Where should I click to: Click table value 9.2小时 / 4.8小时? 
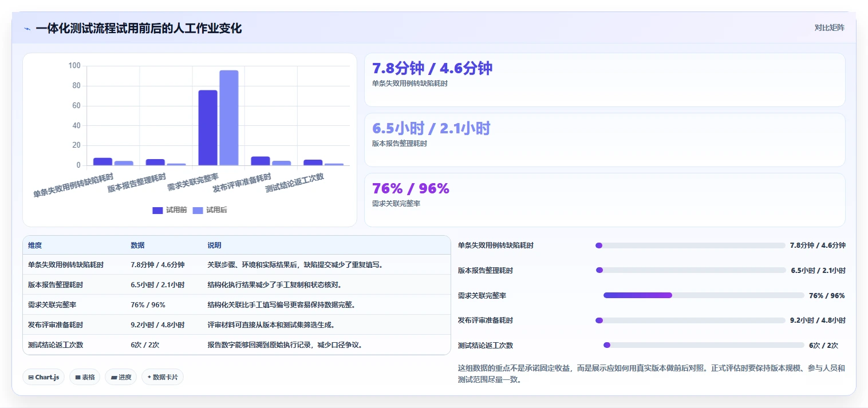(x=157, y=324)
